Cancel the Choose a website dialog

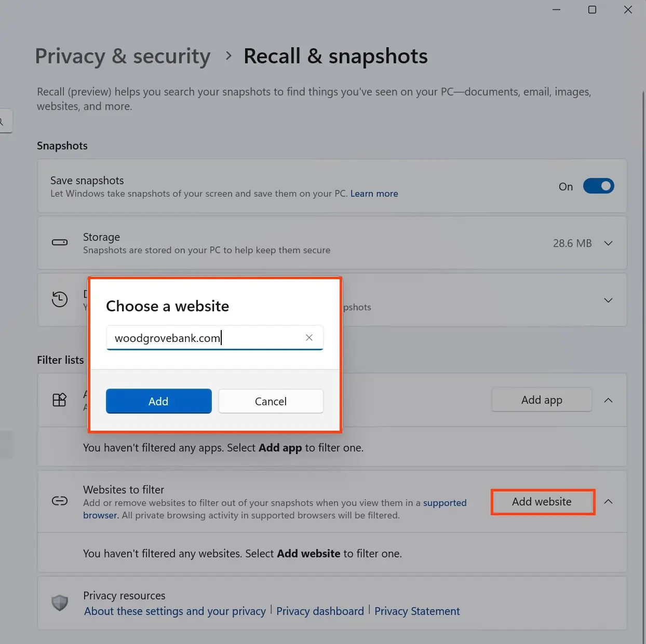(271, 401)
